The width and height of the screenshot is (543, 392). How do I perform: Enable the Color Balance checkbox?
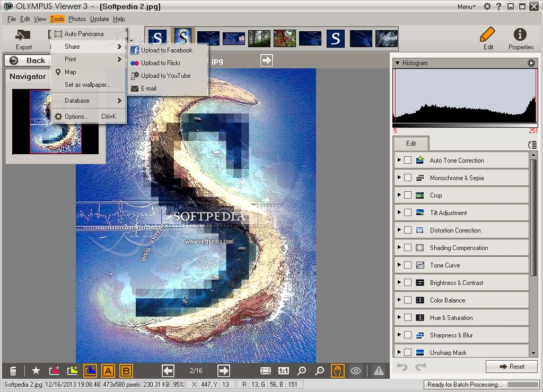click(x=408, y=300)
